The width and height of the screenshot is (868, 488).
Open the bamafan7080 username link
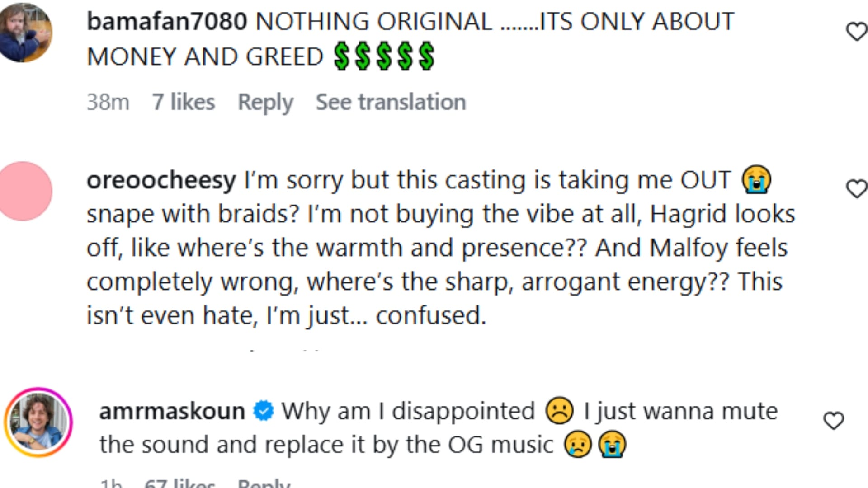coord(167,22)
